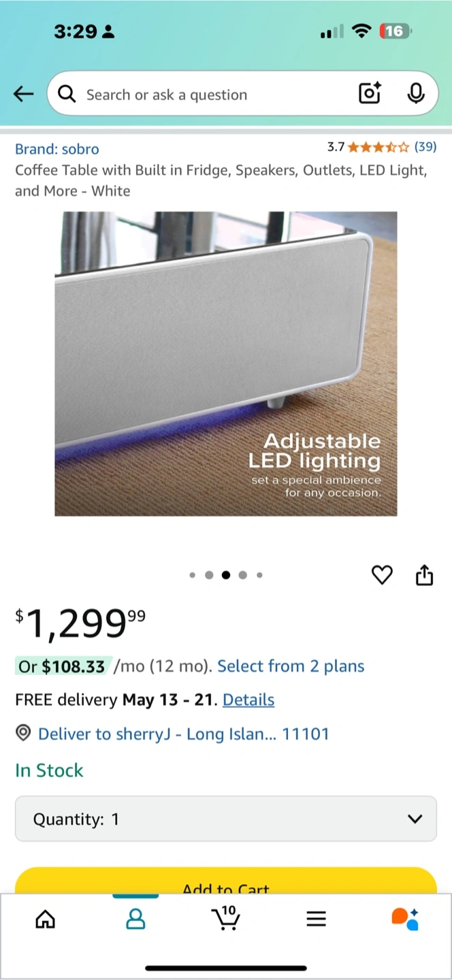Image resolution: width=452 pixels, height=980 pixels.
Task: Open Brand: sobro link
Action: click(57, 149)
